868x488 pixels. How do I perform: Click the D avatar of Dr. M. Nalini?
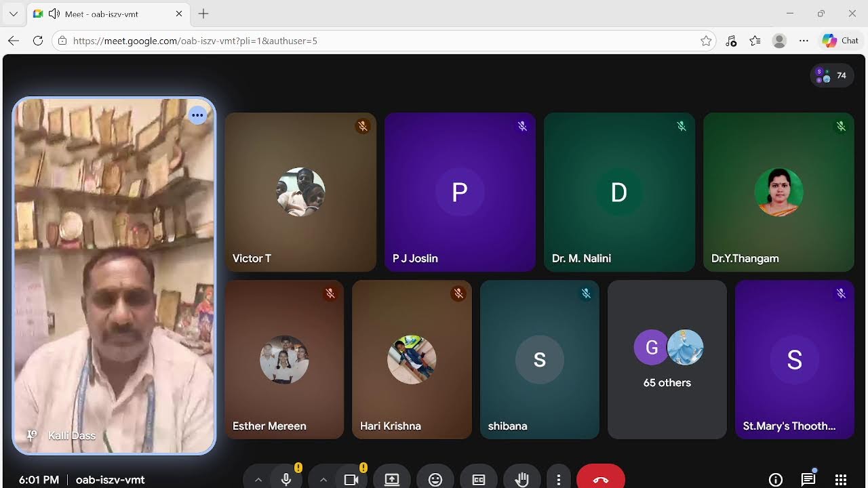[619, 192]
